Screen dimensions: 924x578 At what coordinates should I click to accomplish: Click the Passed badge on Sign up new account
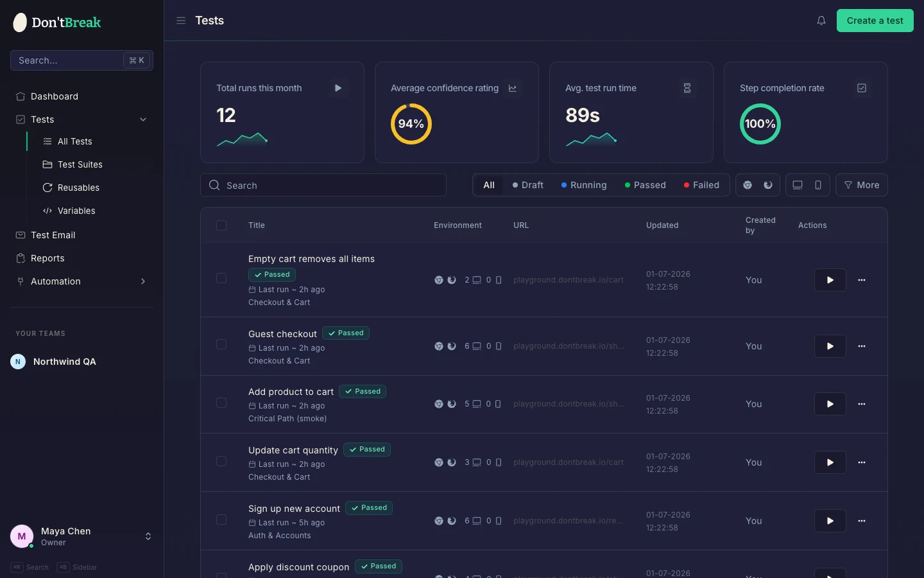click(369, 508)
